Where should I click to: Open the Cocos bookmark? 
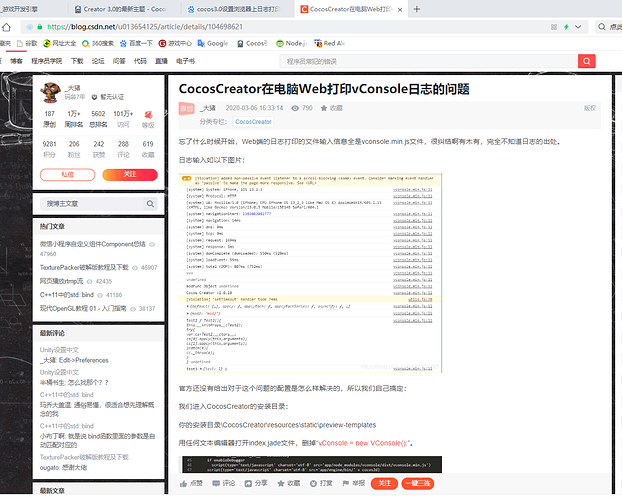click(x=252, y=43)
